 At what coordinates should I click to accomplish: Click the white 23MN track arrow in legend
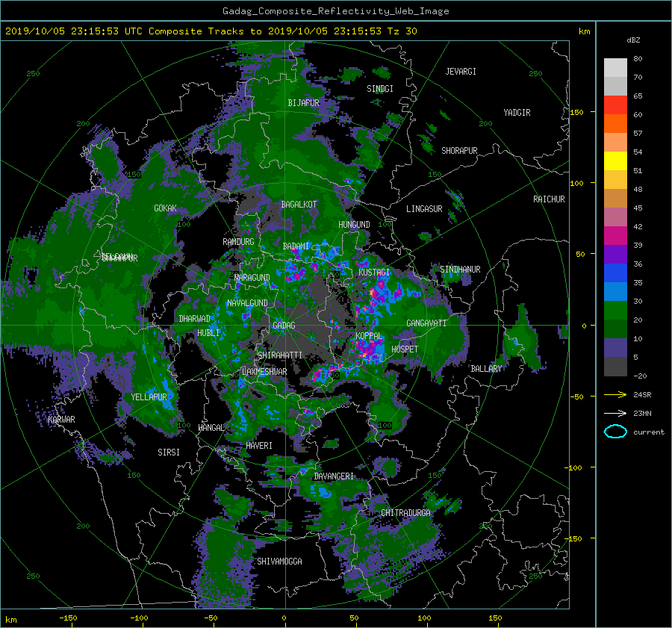coord(615,413)
